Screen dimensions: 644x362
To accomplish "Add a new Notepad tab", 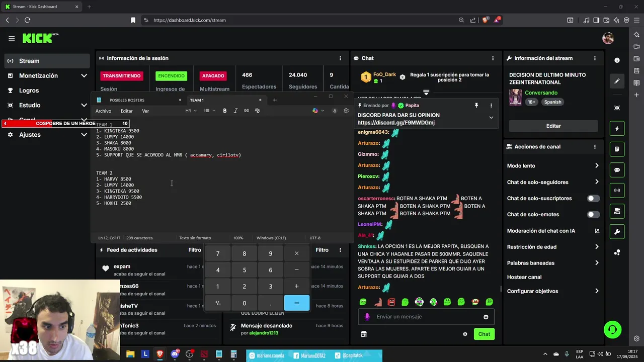I will tap(275, 100).
